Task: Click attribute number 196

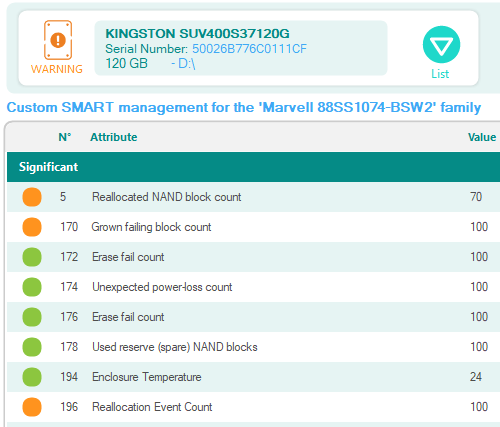Action: (69, 407)
